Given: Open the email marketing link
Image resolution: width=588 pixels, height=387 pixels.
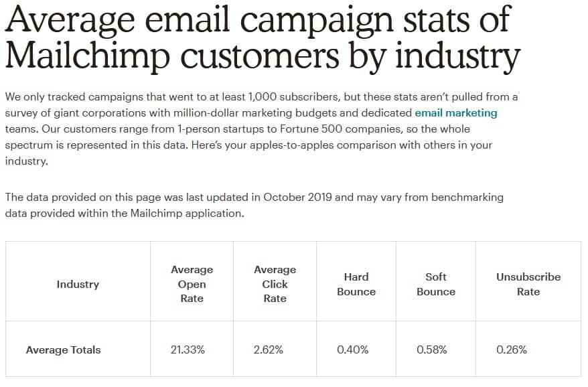Looking at the screenshot, I should click(x=456, y=112).
